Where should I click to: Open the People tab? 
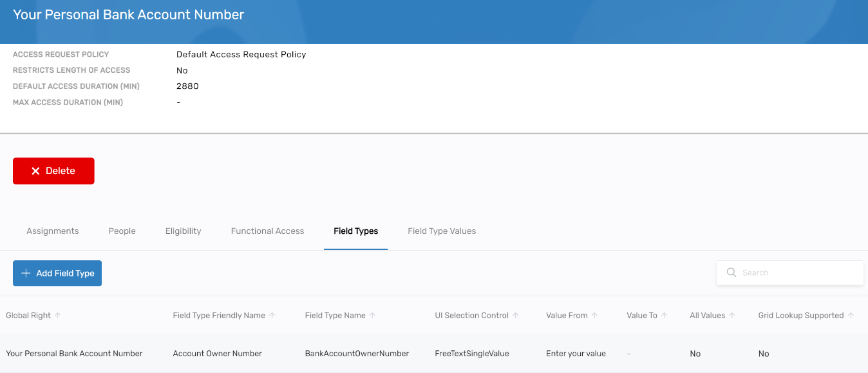122,231
